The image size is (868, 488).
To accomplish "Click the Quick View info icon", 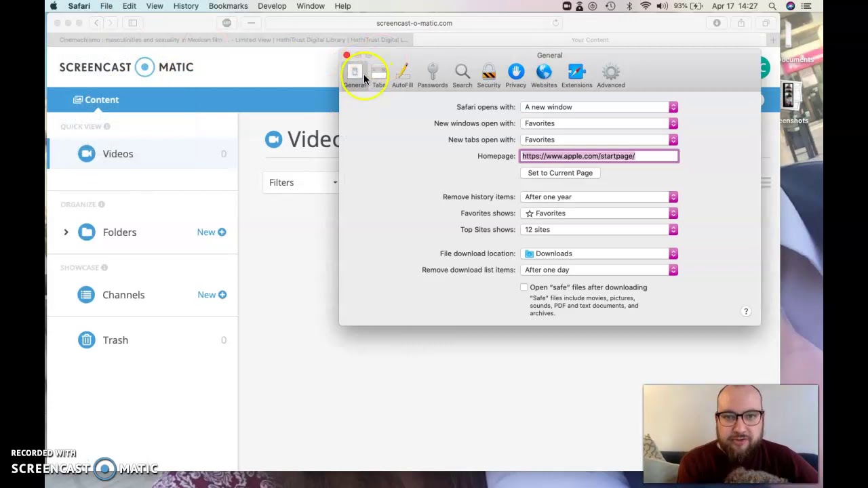I will (106, 127).
